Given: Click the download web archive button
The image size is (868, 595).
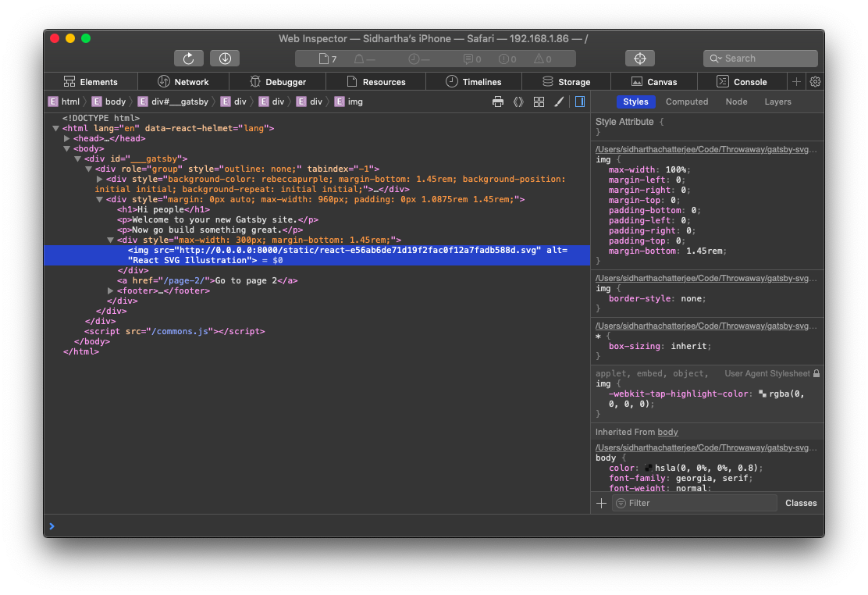Looking at the screenshot, I should click(x=225, y=58).
